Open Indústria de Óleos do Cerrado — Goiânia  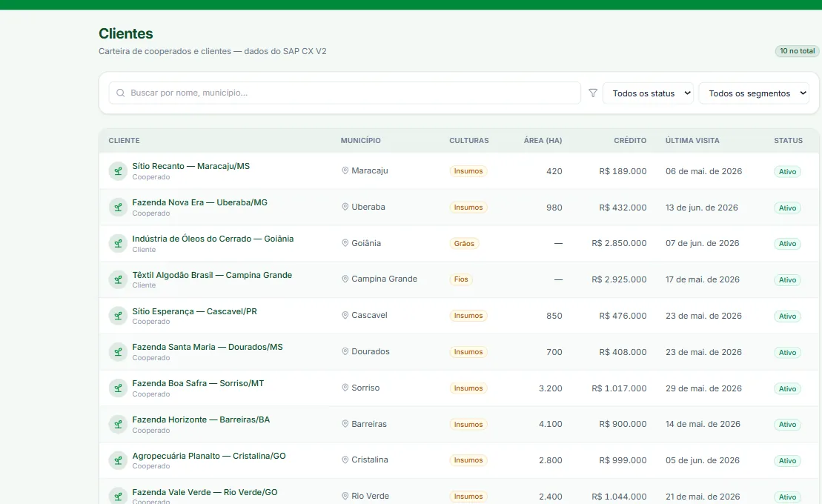(x=213, y=239)
